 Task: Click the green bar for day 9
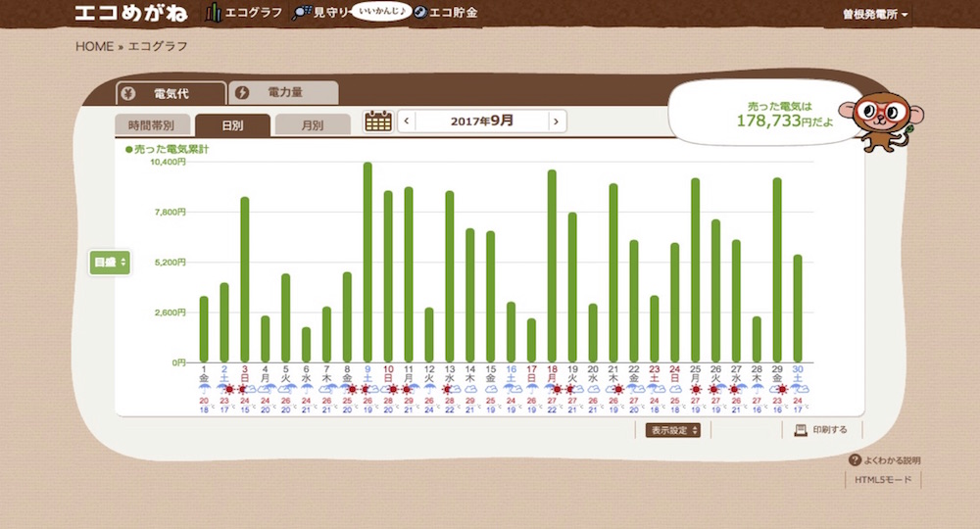pos(367,263)
